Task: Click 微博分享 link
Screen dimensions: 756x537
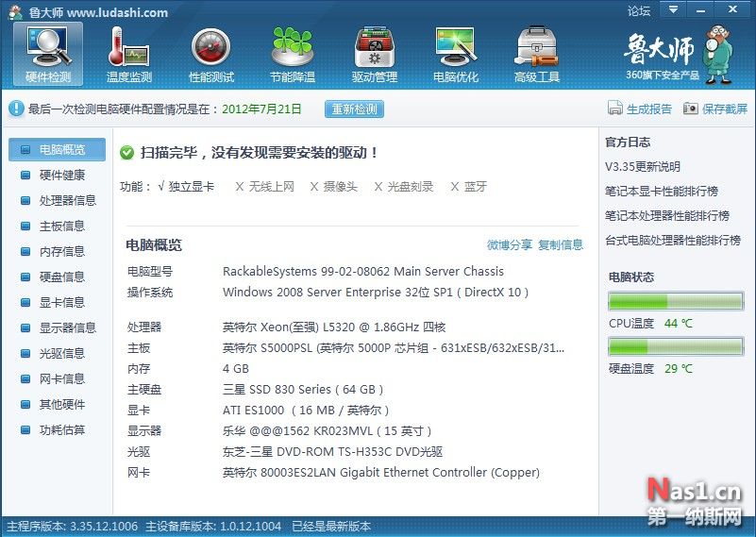Action: 509,244
